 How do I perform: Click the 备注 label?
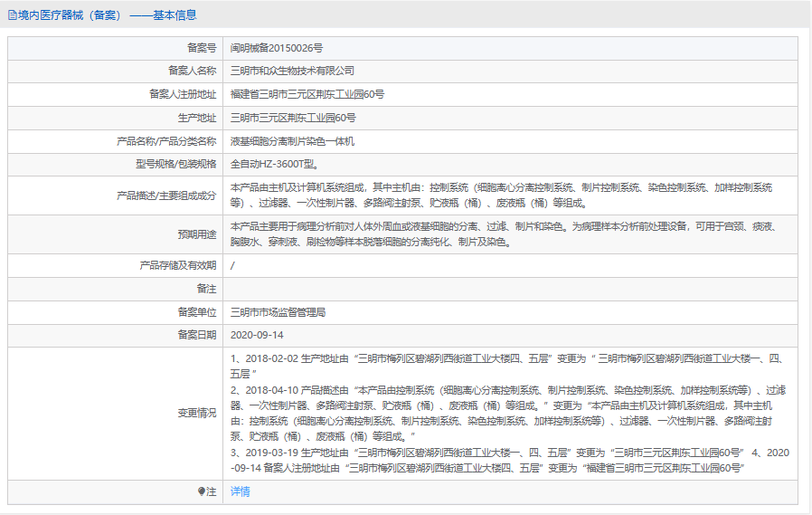tap(207, 289)
